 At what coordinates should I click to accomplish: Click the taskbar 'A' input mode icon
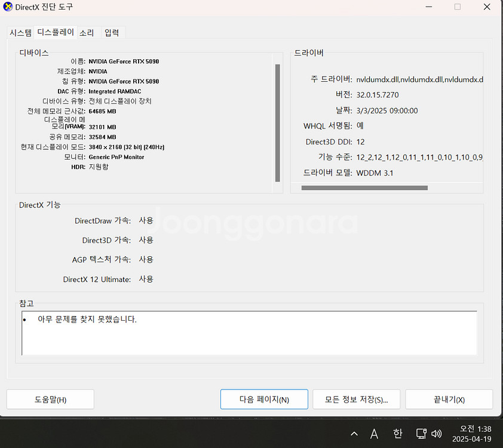[374, 434]
